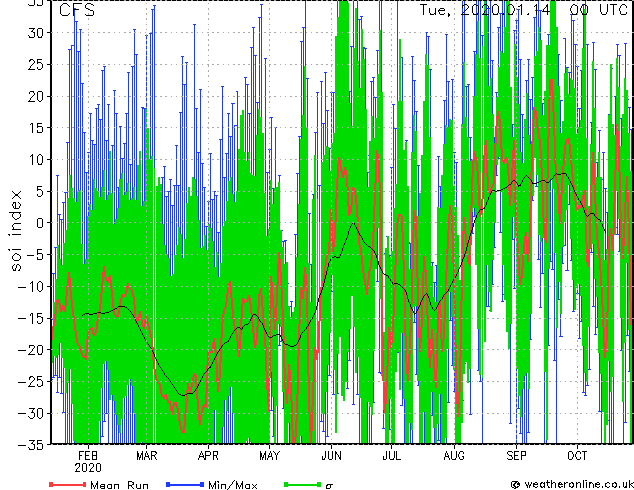Click the soi index axis title

(16, 230)
